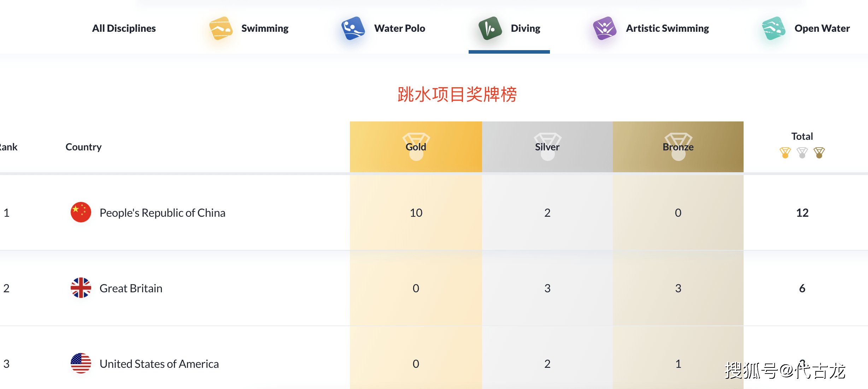
Task: Click the United States flag icon
Action: [x=81, y=363]
